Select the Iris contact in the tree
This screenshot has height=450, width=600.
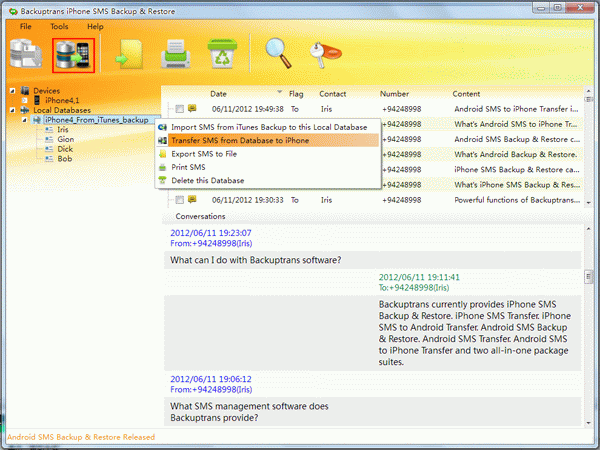[63, 130]
